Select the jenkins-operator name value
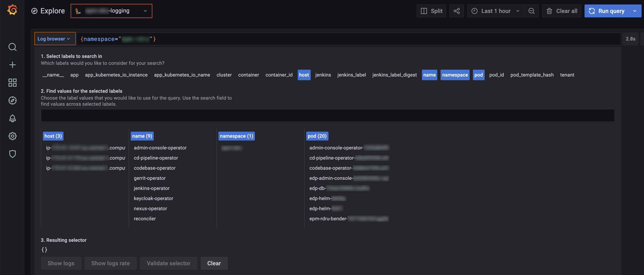This screenshot has width=644, height=275. pos(151,188)
